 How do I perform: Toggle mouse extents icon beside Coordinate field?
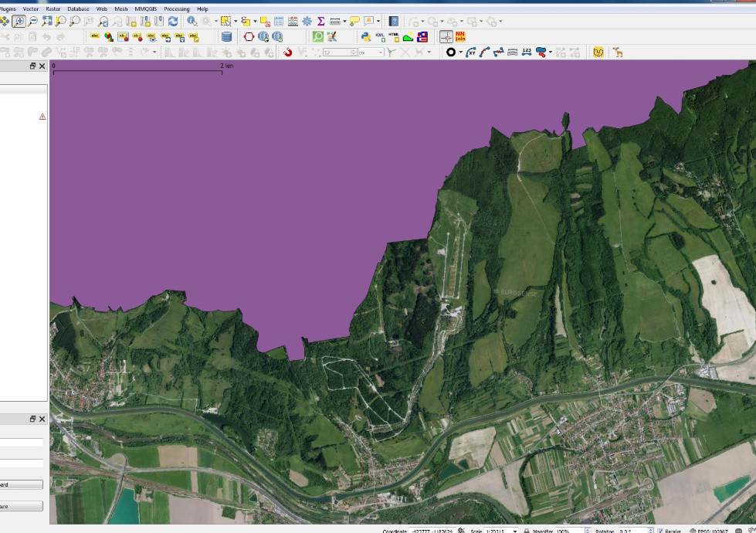pos(461,531)
